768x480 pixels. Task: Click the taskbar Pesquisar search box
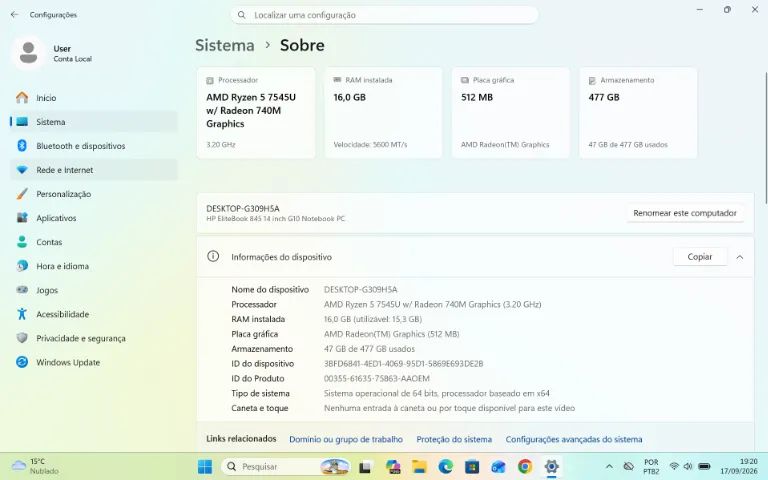[287, 466]
